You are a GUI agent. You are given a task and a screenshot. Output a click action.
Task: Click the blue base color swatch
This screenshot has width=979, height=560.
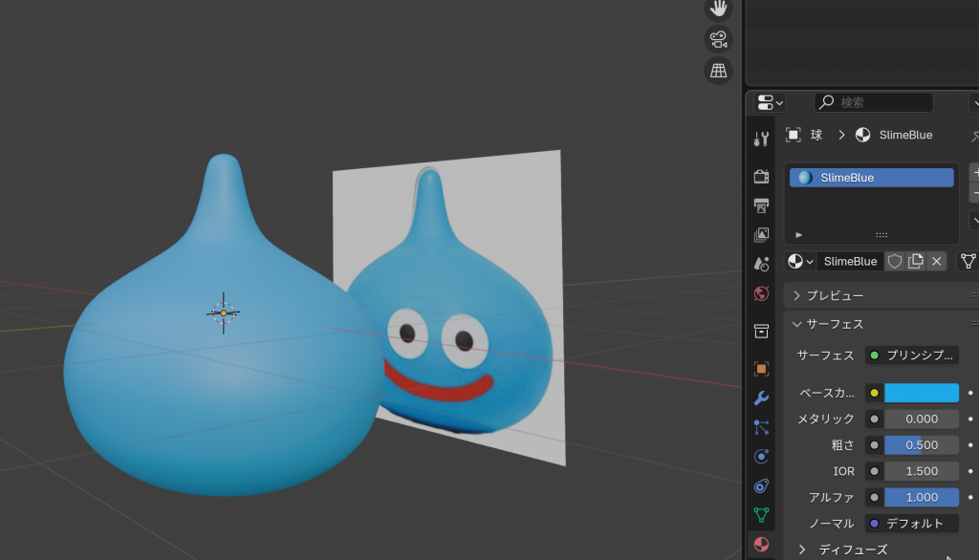tap(921, 393)
